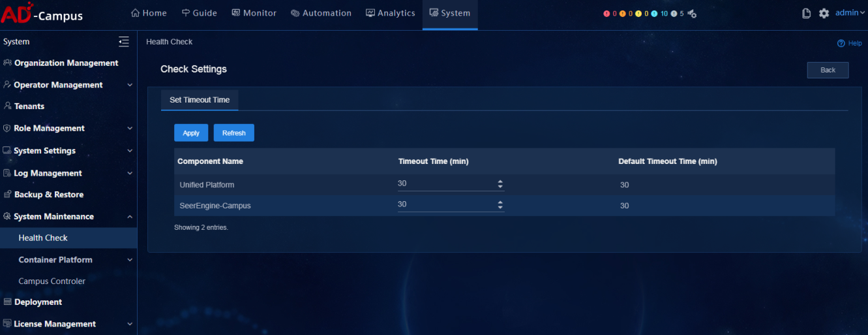Open the Monitor menu
This screenshot has width=868, height=335.
(254, 13)
